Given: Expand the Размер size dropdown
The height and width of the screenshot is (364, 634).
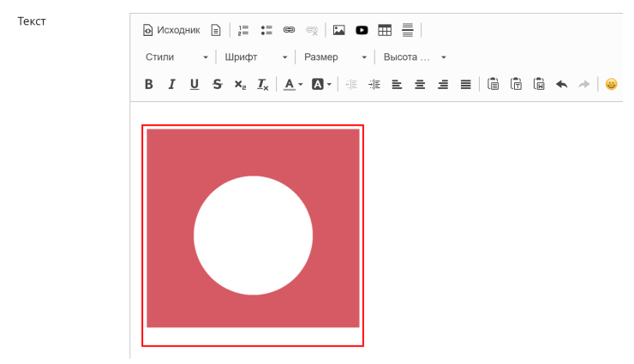Looking at the screenshot, I should pos(335,57).
